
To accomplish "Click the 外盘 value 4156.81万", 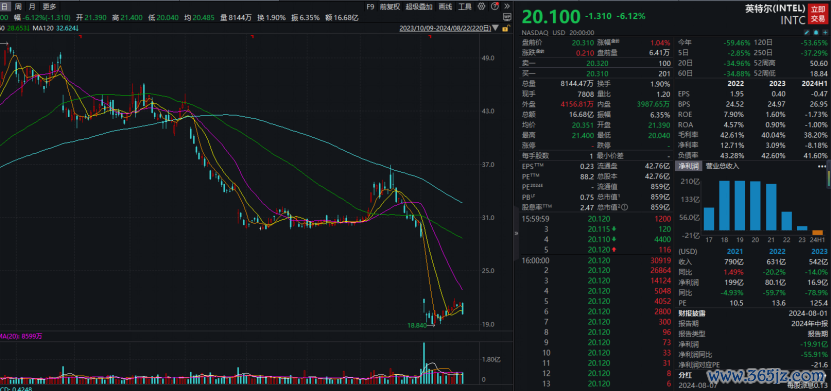I will point(578,104).
